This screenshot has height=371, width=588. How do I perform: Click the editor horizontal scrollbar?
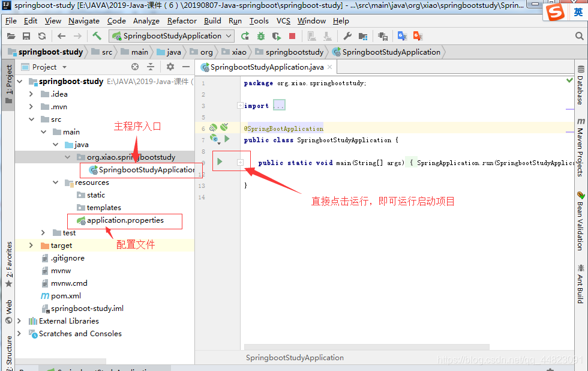click(x=367, y=347)
